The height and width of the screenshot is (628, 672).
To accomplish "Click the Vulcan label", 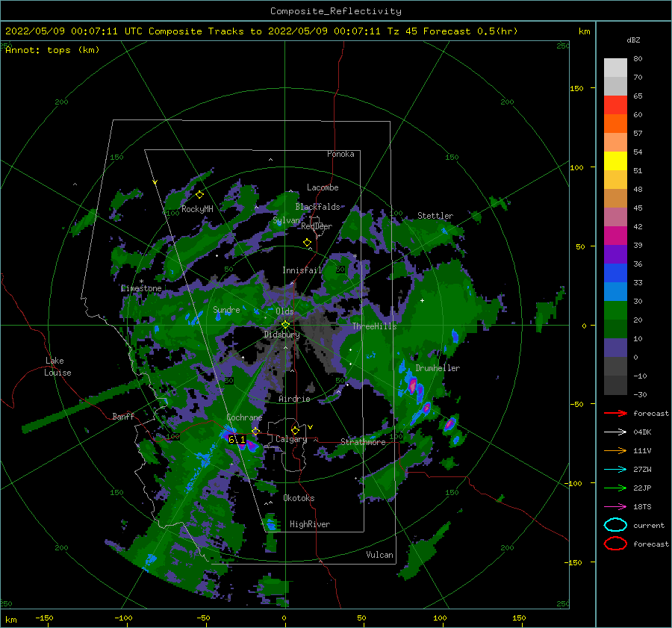I will coord(379,555).
